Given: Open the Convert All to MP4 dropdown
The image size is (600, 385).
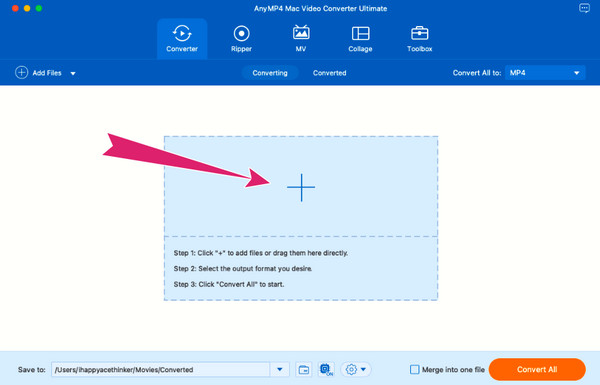Looking at the screenshot, I should (545, 73).
